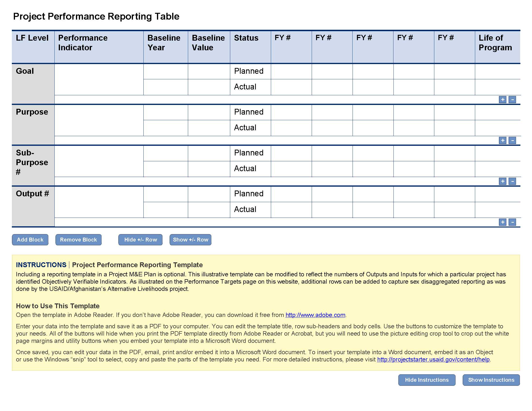Click the minus icon in Goal row

click(513, 99)
